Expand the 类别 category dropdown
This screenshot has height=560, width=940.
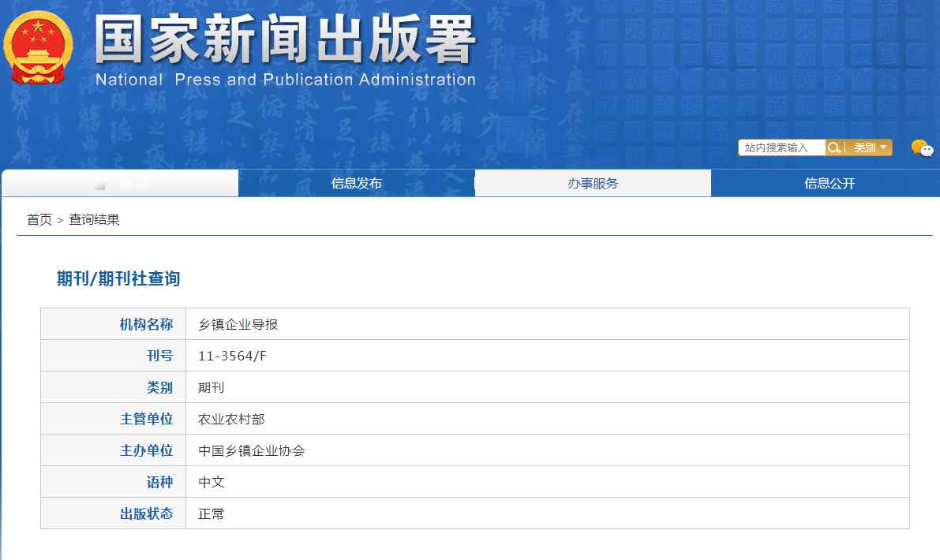870,147
